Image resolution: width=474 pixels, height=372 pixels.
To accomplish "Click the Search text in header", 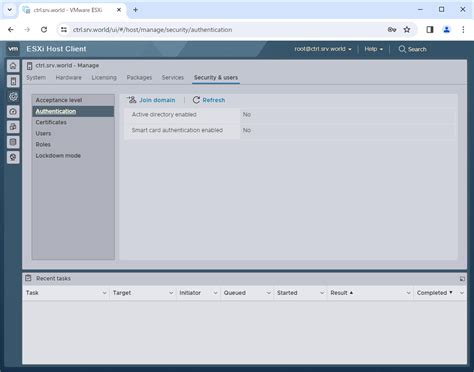I will [417, 49].
